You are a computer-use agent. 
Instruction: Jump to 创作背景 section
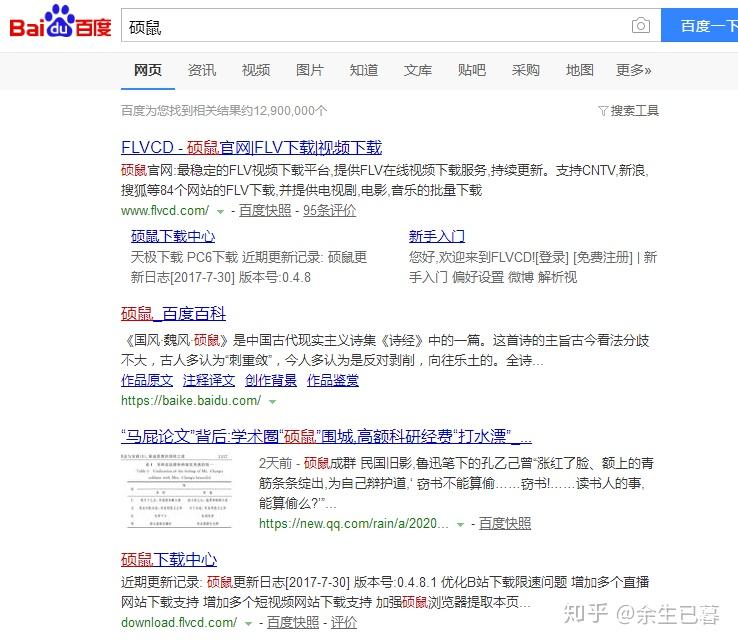point(271,380)
